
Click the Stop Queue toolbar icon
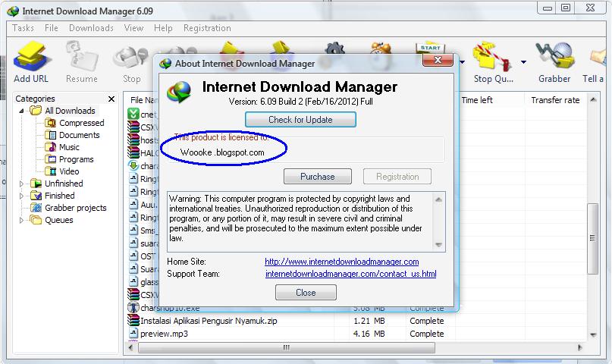click(493, 57)
